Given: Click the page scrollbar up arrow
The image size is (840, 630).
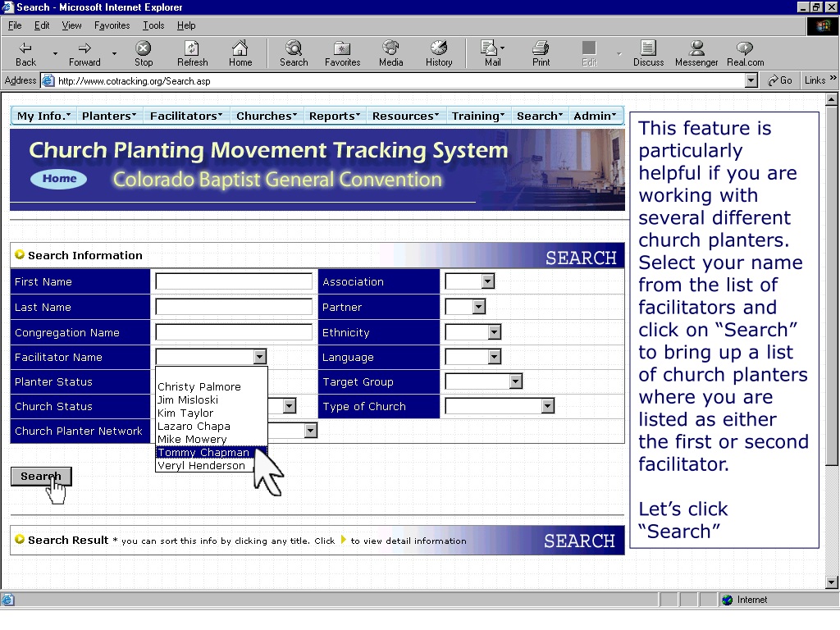Looking at the screenshot, I should coord(831,99).
